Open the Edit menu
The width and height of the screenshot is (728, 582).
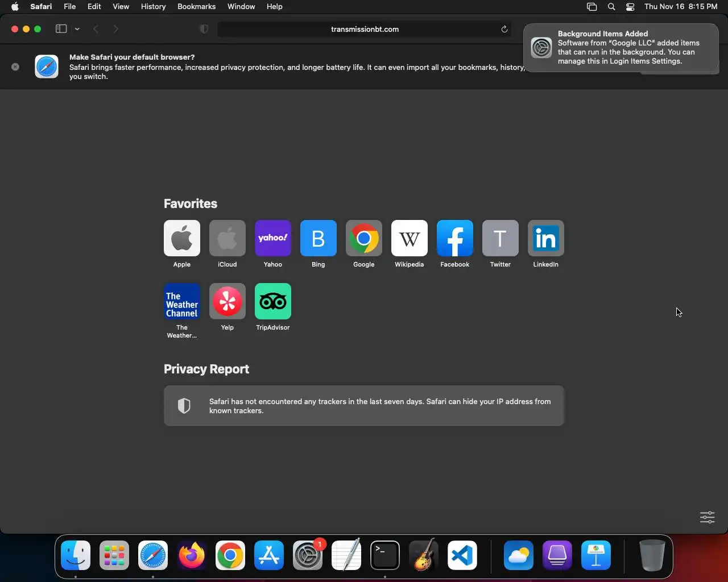click(x=94, y=6)
